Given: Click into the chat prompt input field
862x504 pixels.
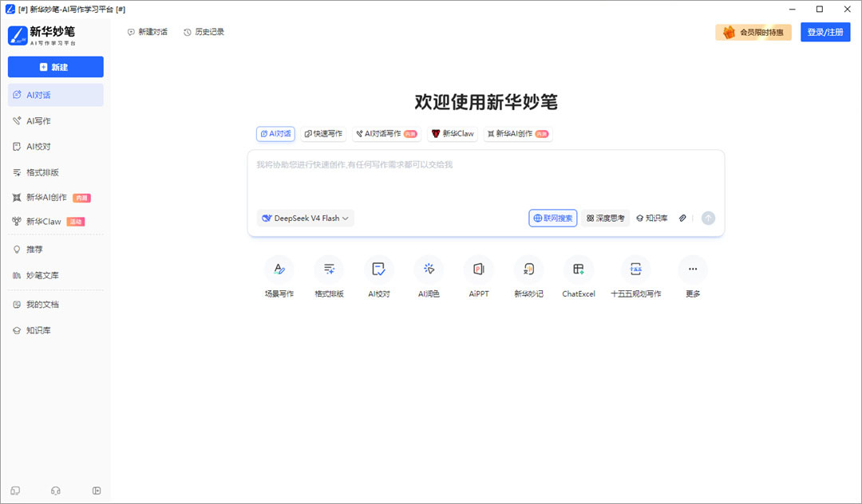Looking at the screenshot, I should click(x=486, y=179).
